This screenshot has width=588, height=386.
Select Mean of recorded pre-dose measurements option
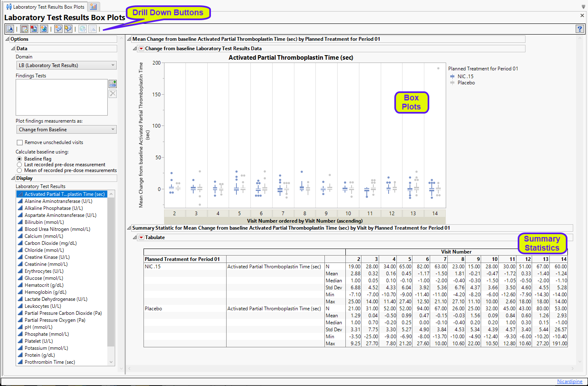pyautogui.click(x=19, y=170)
